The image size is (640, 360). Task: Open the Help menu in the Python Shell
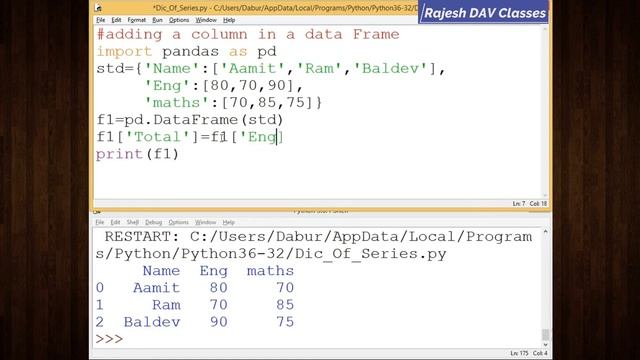pos(229,222)
